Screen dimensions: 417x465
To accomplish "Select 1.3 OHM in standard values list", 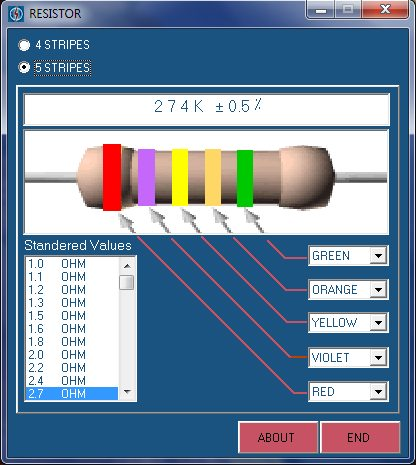I will [72, 303].
